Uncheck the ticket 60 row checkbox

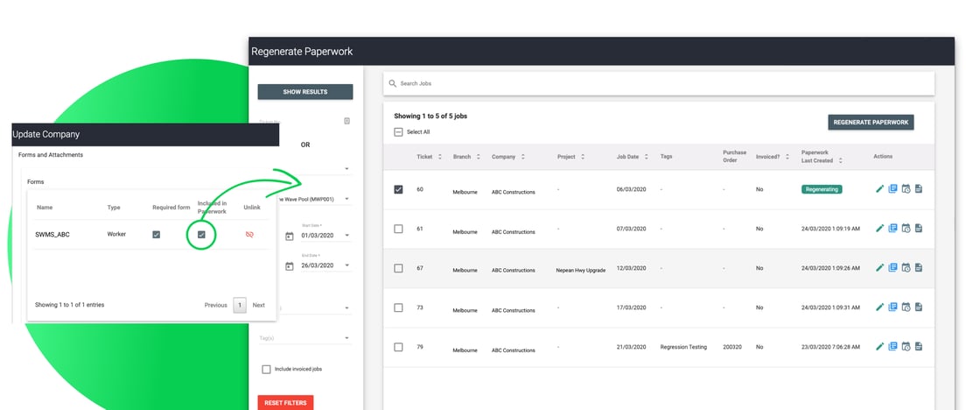click(x=399, y=189)
